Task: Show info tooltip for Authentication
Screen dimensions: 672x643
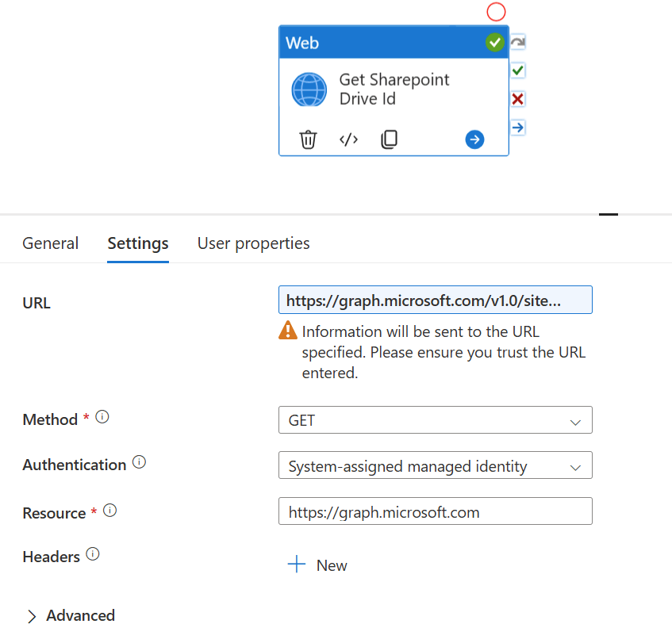Action: (x=139, y=462)
